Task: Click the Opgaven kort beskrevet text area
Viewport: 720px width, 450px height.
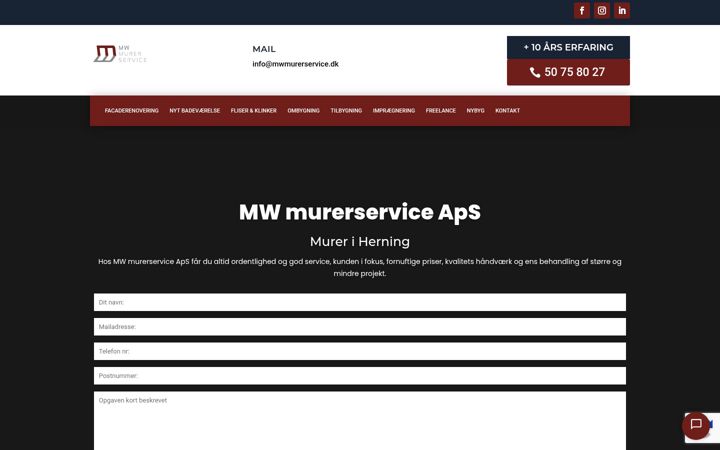Action: (x=360, y=421)
